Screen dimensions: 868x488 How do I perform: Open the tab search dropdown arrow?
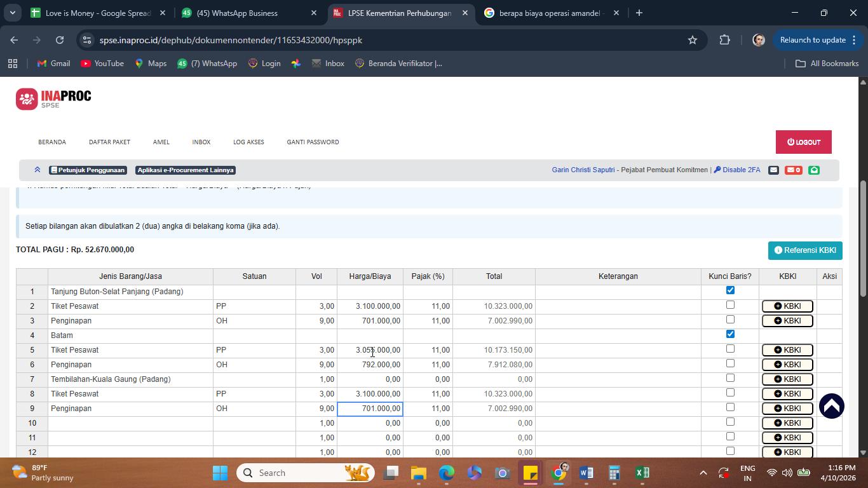click(x=12, y=13)
